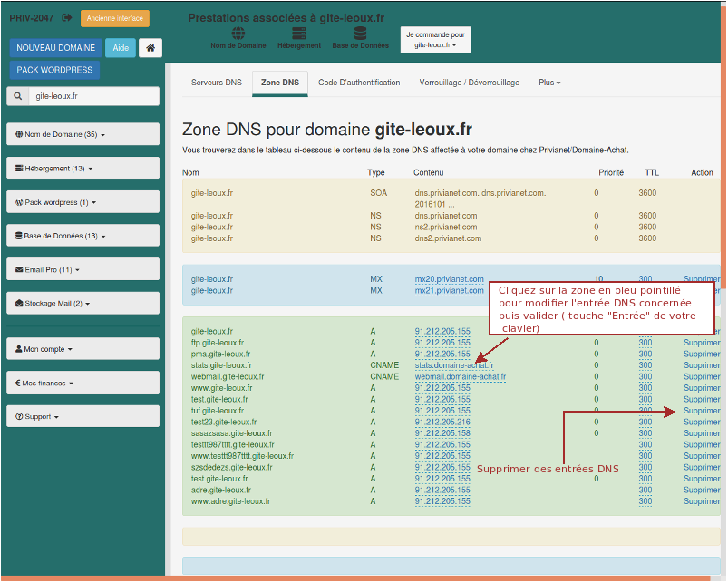Expand the Hébergement (13) sidebar menu
728x583 pixels.
pos(83,168)
